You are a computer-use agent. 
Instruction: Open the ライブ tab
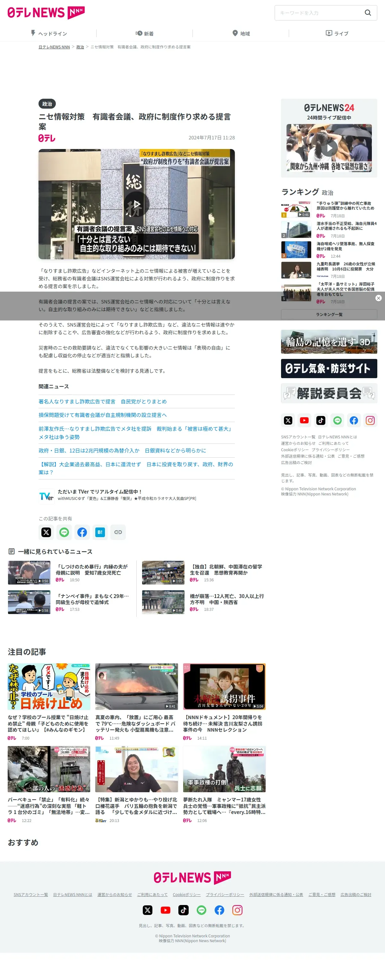pyautogui.click(x=337, y=33)
